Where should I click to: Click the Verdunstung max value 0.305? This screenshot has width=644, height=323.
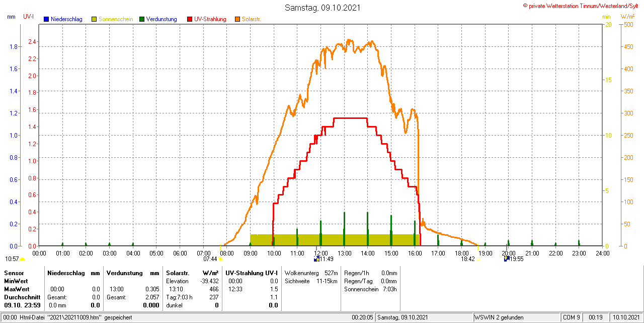[x=151, y=289]
